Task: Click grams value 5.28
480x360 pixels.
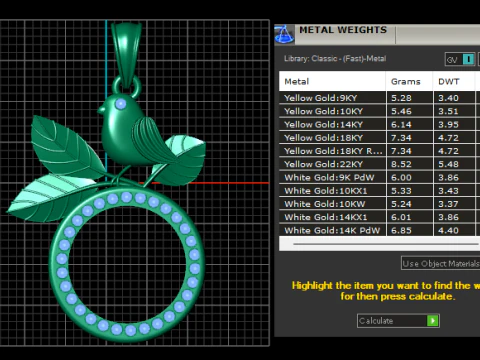Action: pyautogui.click(x=401, y=98)
